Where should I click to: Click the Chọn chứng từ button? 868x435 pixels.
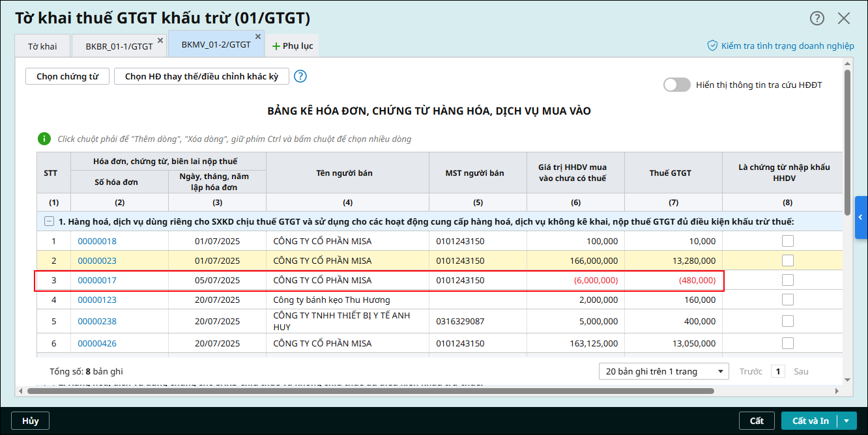67,76
